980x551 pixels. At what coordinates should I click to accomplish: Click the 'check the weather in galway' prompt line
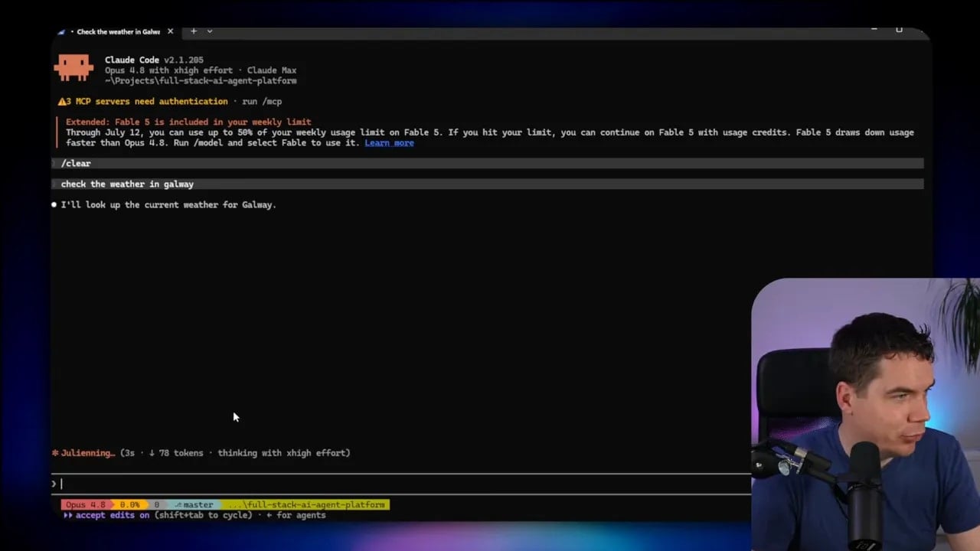point(487,184)
